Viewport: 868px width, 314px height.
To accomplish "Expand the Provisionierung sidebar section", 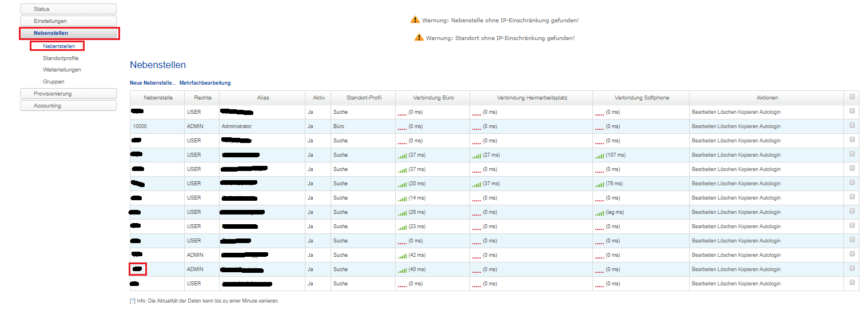I will click(68, 94).
